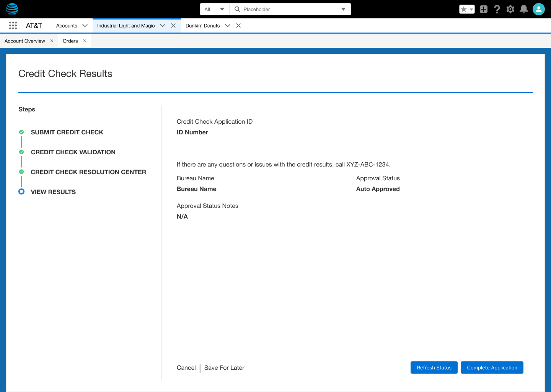Click the AT&T logo icon
551x392 pixels.
point(12,9)
